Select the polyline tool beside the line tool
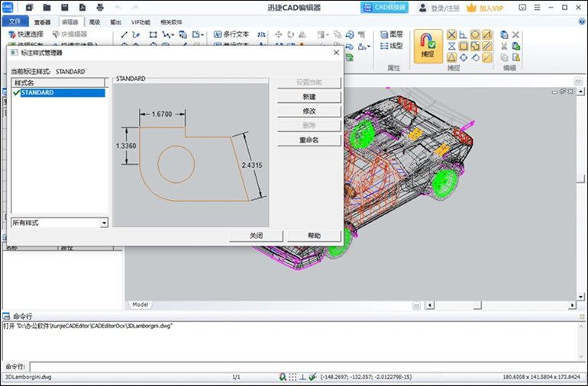588x386 pixels. click(136, 35)
